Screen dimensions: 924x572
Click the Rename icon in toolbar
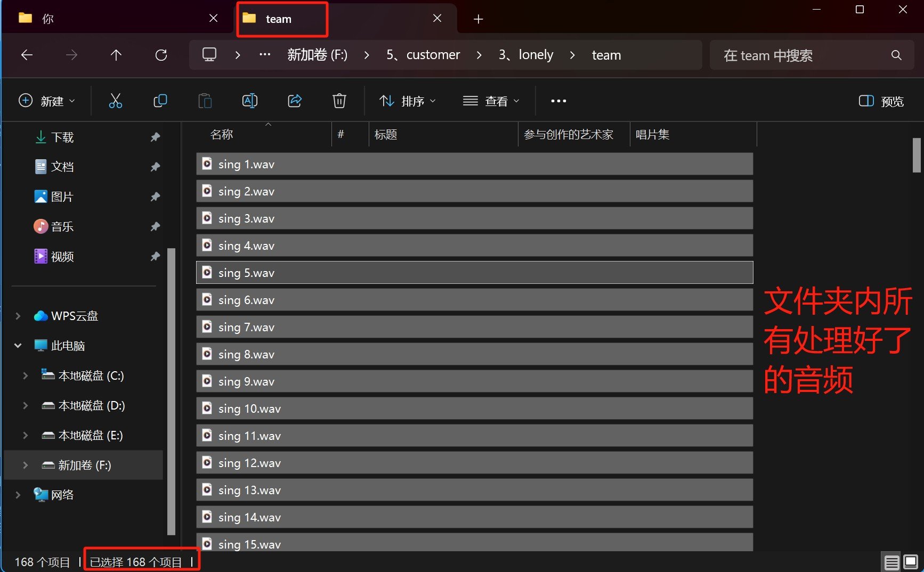(x=249, y=101)
